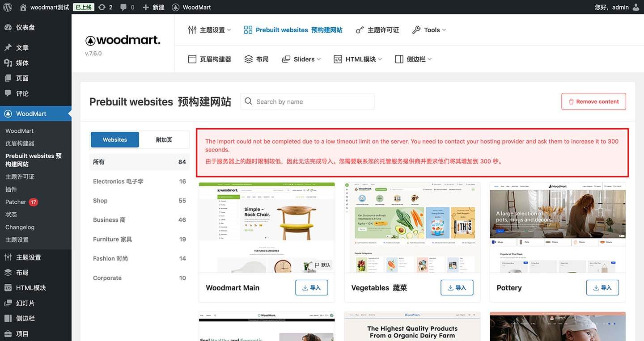Open the organic dairy farm demo thumbnail

(412, 327)
